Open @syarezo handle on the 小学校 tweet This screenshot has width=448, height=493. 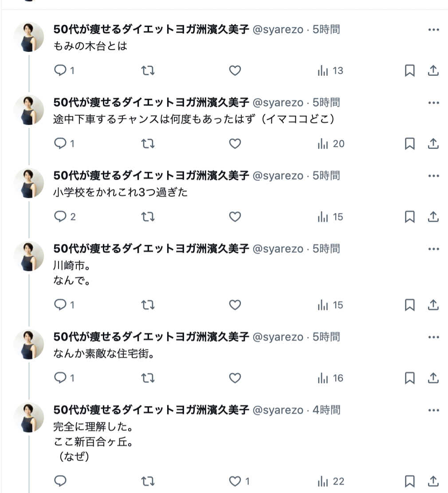(278, 176)
